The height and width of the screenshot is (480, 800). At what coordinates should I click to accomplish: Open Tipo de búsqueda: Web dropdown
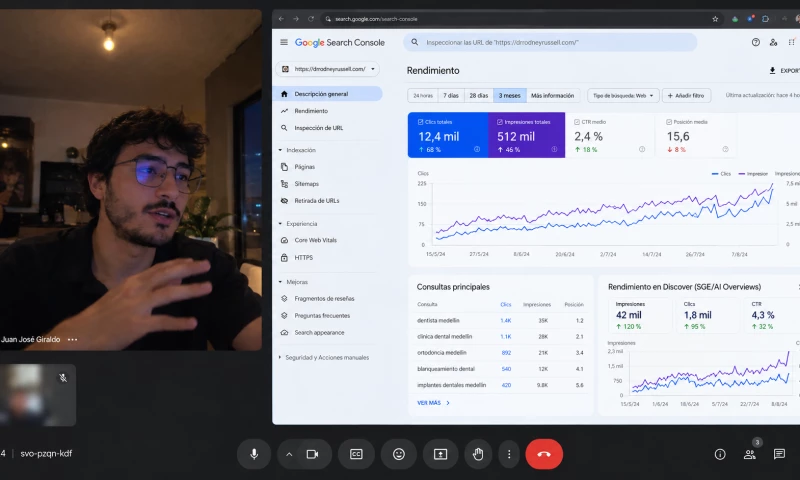pyautogui.click(x=623, y=95)
